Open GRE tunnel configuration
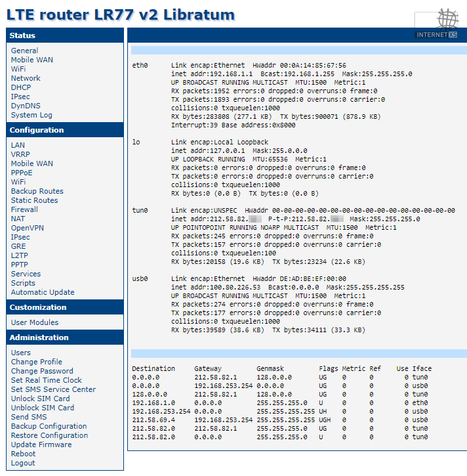 [18, 246]
